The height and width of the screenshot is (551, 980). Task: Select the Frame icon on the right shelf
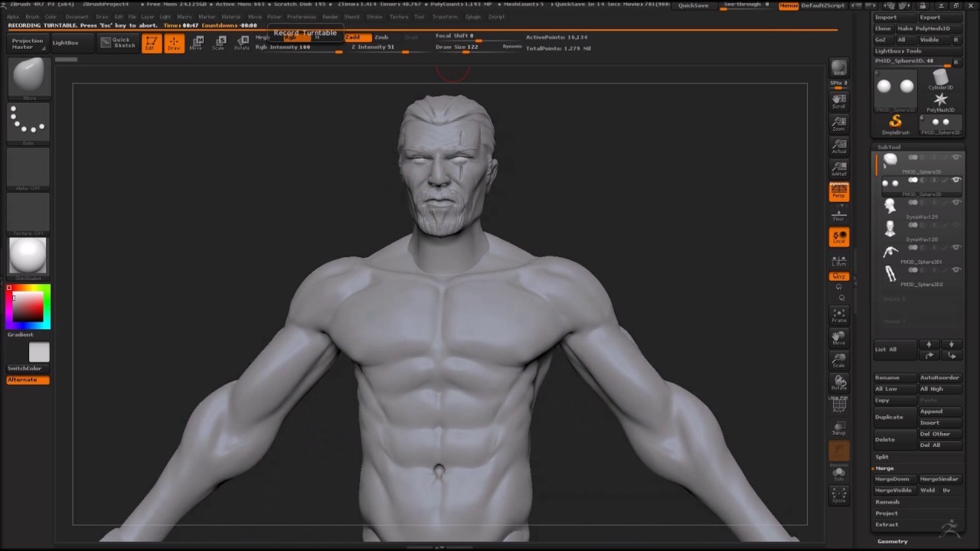[838, 316]
